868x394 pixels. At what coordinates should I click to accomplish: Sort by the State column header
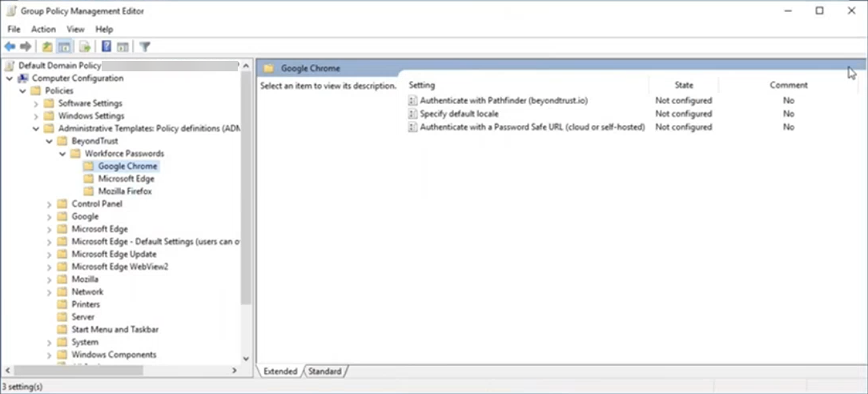coord(684,85)
